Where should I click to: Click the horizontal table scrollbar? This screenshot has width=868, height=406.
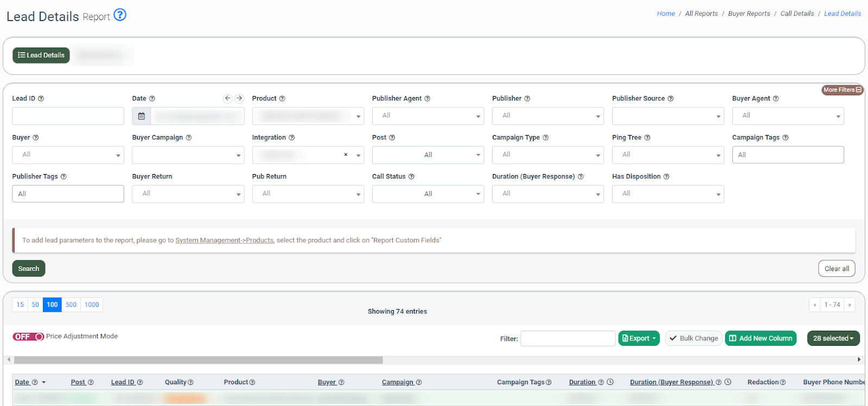(x=198, y=360)
